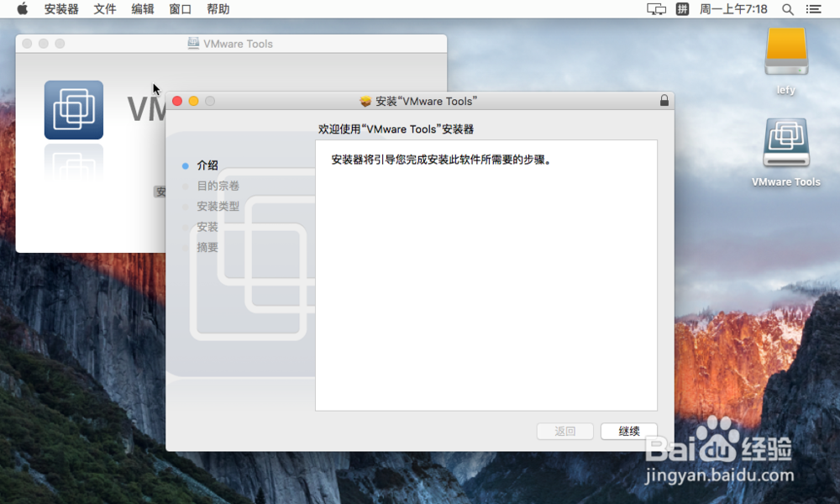Select the 摘要 step in sidebar
The width and height of the screenshot is (840, 504).
(x=207, y=248)
